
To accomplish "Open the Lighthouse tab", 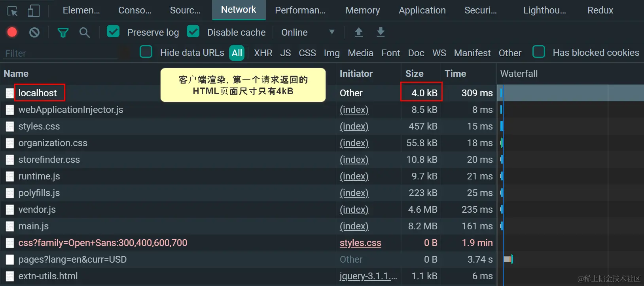I will pos(545,10).
